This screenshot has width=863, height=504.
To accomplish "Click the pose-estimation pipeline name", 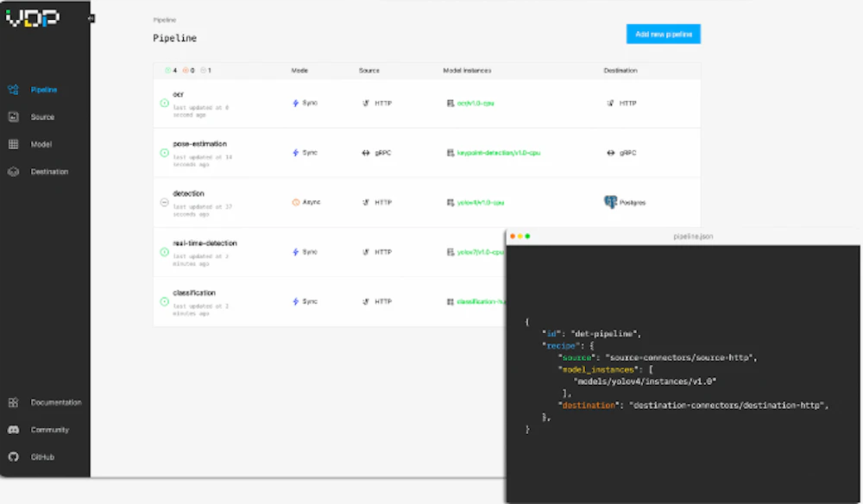I will [x=199, y=143].
